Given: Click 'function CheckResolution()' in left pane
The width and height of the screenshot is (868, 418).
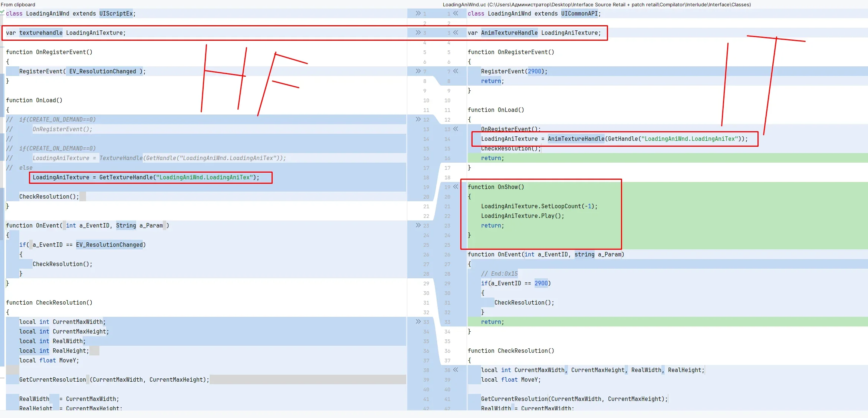Looking at the screenshot, I should tap(49, 302).
